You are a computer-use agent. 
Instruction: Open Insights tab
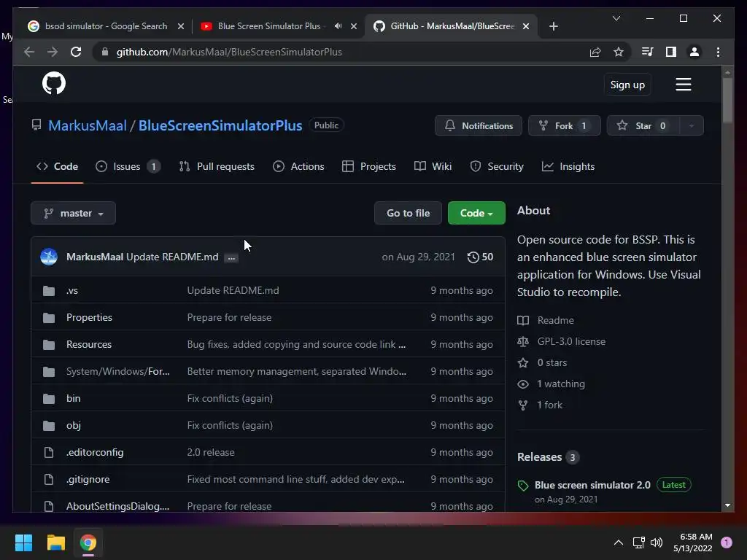(x=568, y=167)
